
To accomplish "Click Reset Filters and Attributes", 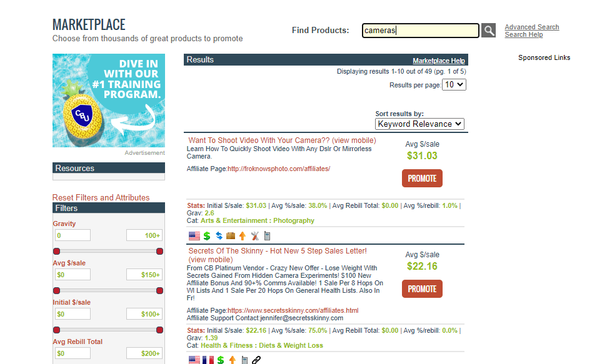I will coord(101,198).
